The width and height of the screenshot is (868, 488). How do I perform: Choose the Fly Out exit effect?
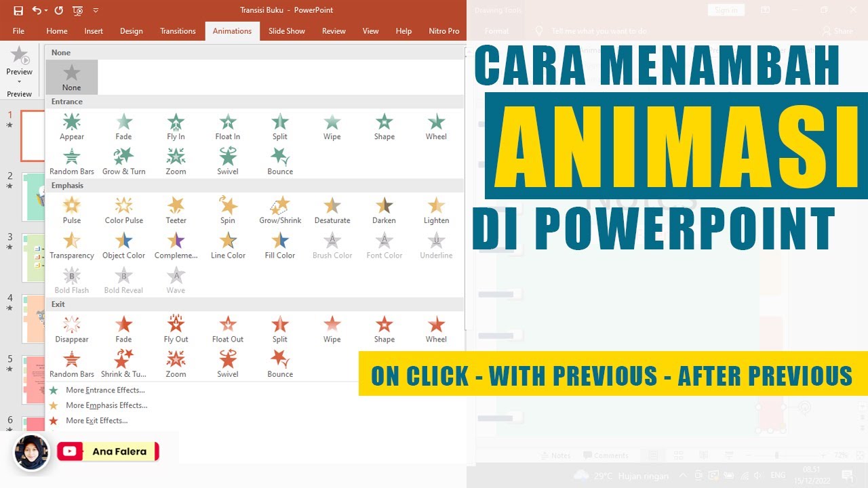(176, 330)
